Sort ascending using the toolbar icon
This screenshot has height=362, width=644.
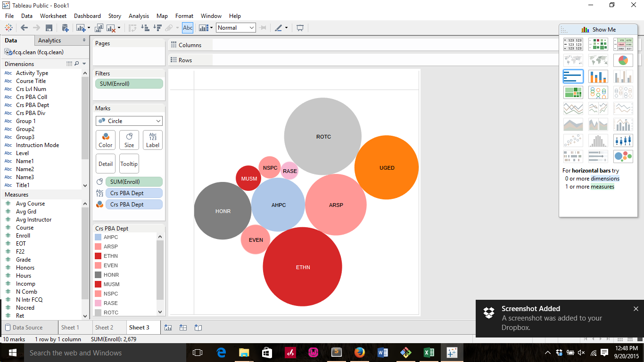pos(145,28)
